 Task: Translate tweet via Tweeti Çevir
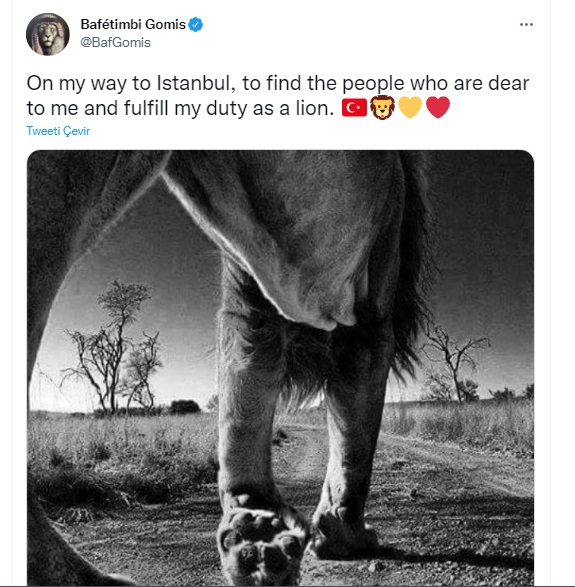pos(58,131)
